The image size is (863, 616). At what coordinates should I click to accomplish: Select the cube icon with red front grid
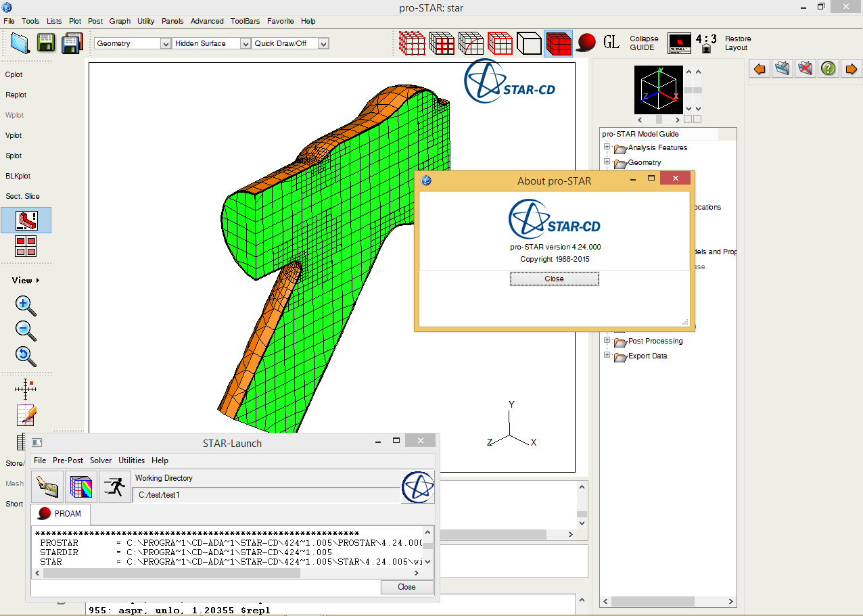click(x=442, y=43)
